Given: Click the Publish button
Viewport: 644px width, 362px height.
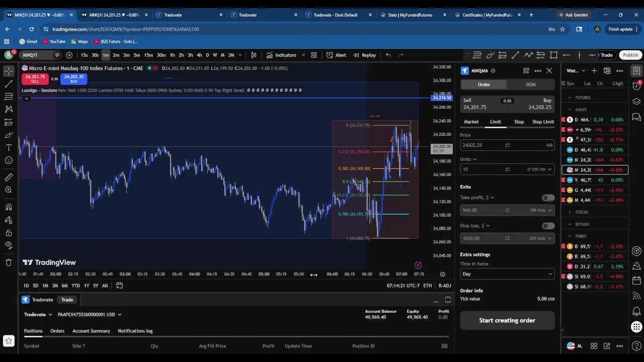Looking at the screenshot, I should point(630,55).
